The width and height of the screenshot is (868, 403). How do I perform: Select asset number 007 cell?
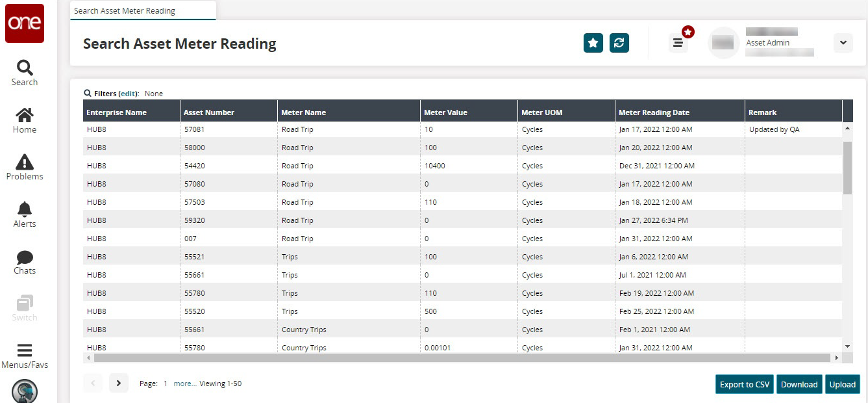[229, 239]
